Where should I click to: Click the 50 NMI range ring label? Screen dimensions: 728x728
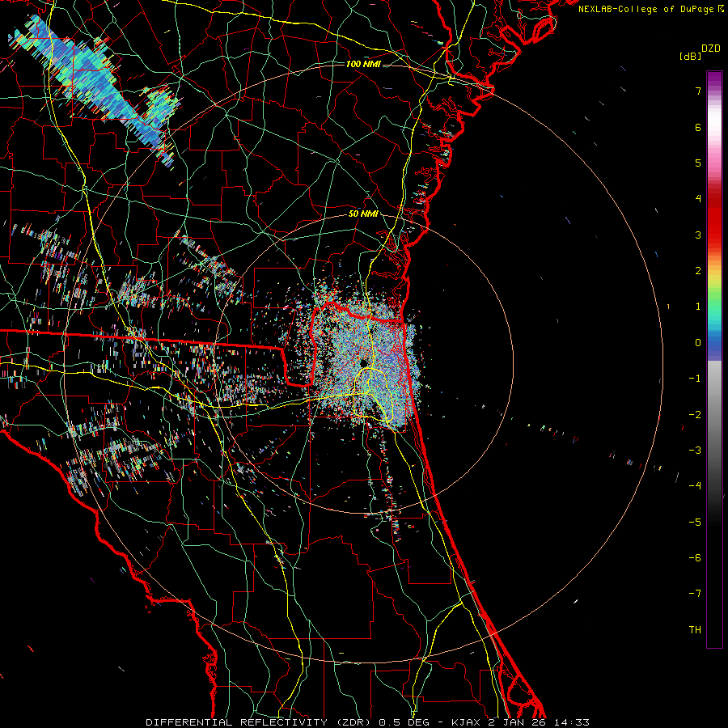363,214
